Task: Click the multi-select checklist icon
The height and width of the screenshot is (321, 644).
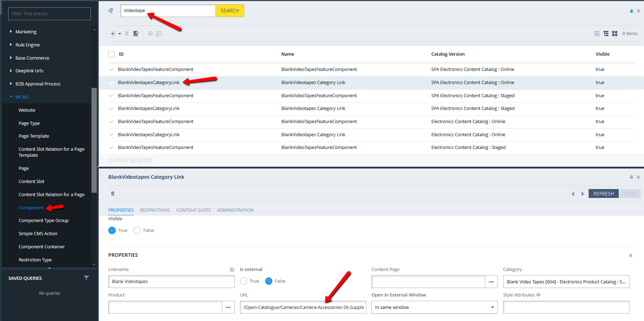Action: tap(159, 33)
